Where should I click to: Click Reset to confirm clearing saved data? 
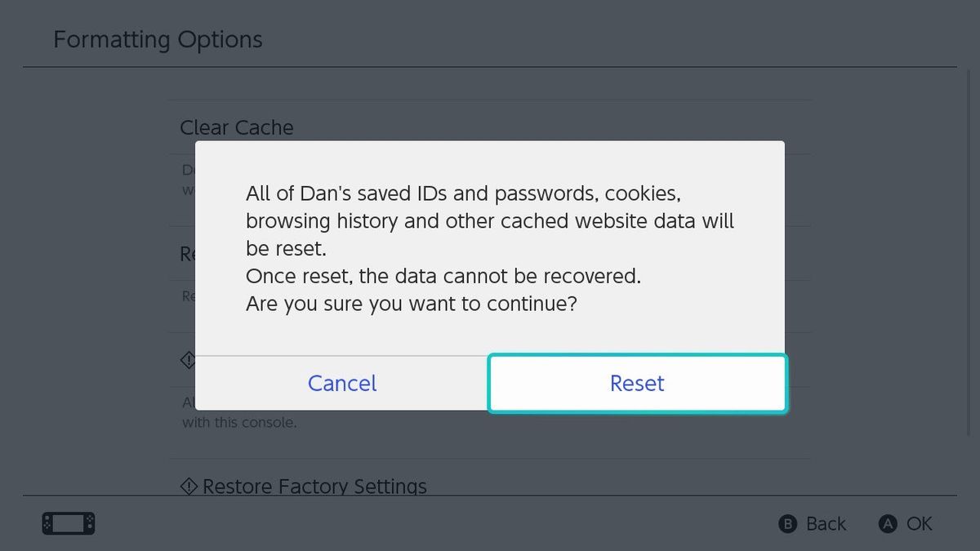coord(637,383)
